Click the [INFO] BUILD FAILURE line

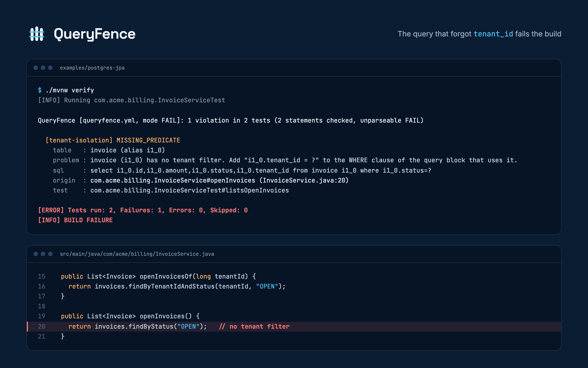tap(75, 220)
